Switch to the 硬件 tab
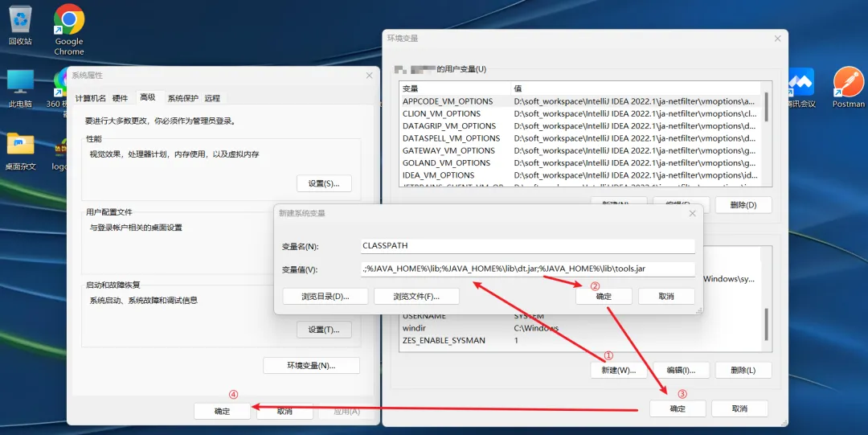Viewport: 868px width, 435px height. [120, 98]
